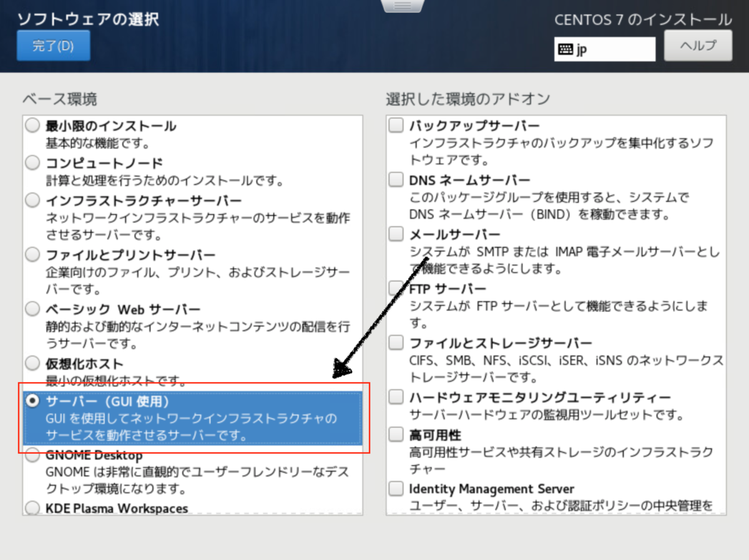749x560 pixels.
Task: Click the ソフトウェアの選択 page title
Action: tap(88, 19)
